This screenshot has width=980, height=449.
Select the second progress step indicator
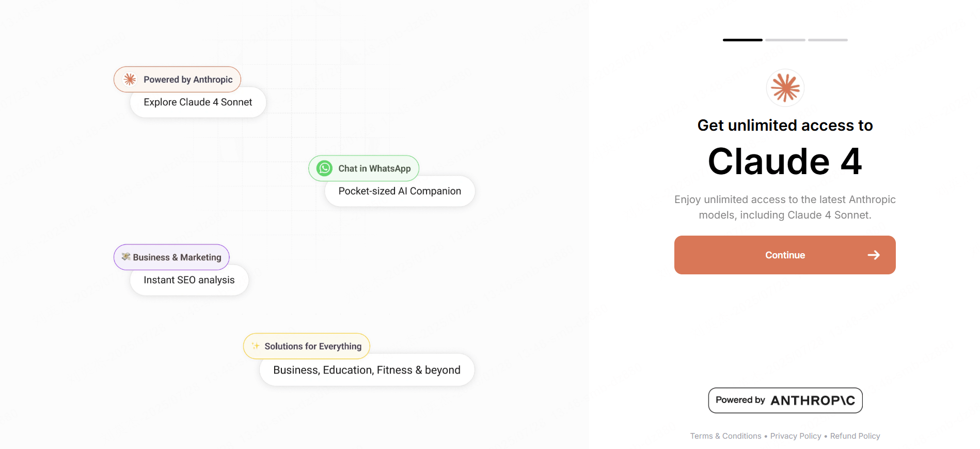click(x=785, y=40)
